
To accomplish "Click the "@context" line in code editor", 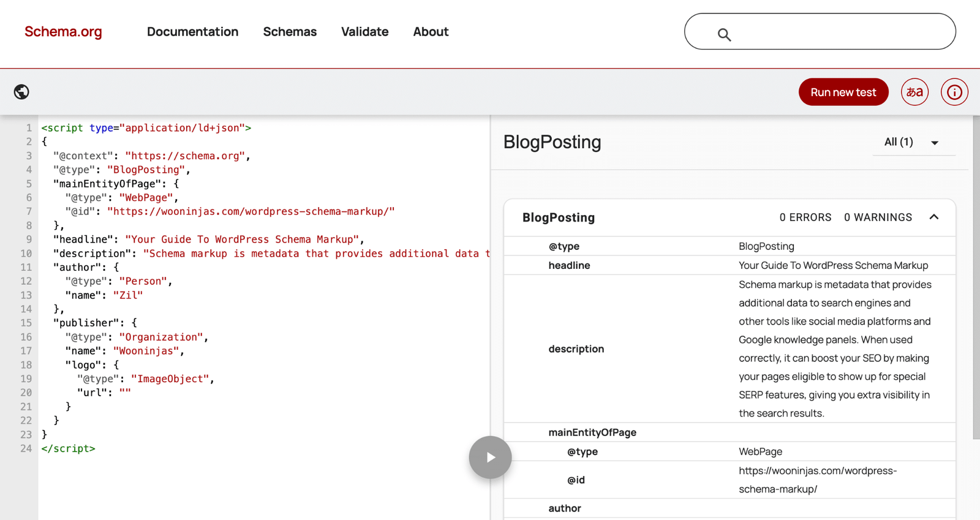I will [x=151, y=156].
